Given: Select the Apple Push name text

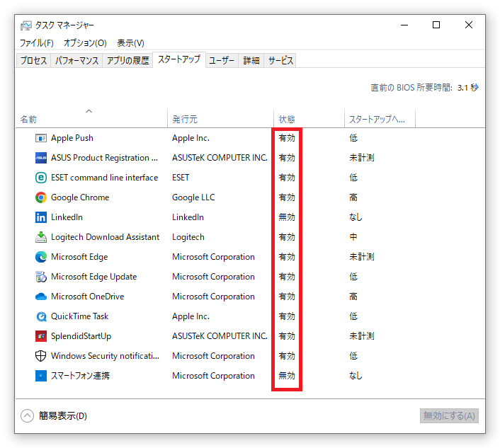Looking at the screenshot, I should click(x=72, y=138).
